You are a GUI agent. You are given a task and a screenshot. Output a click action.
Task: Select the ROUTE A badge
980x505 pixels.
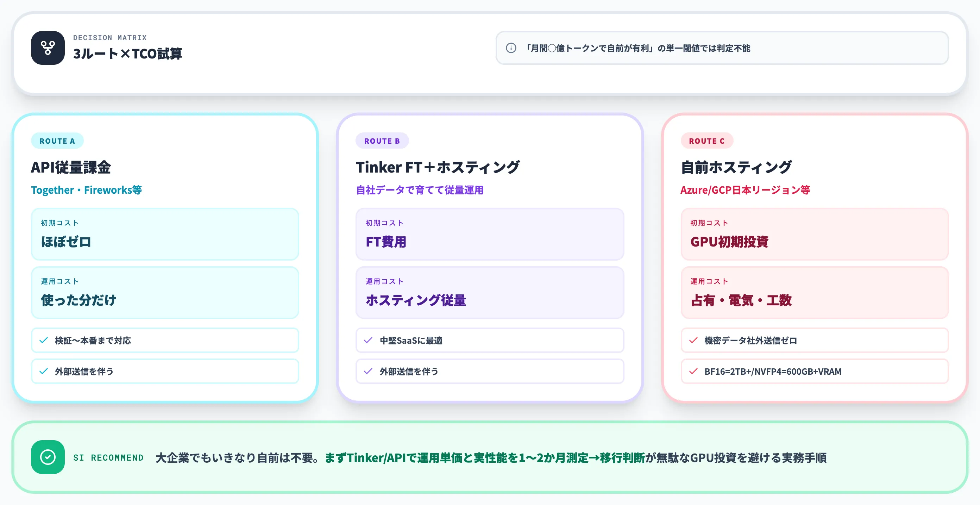pos(57,141)
